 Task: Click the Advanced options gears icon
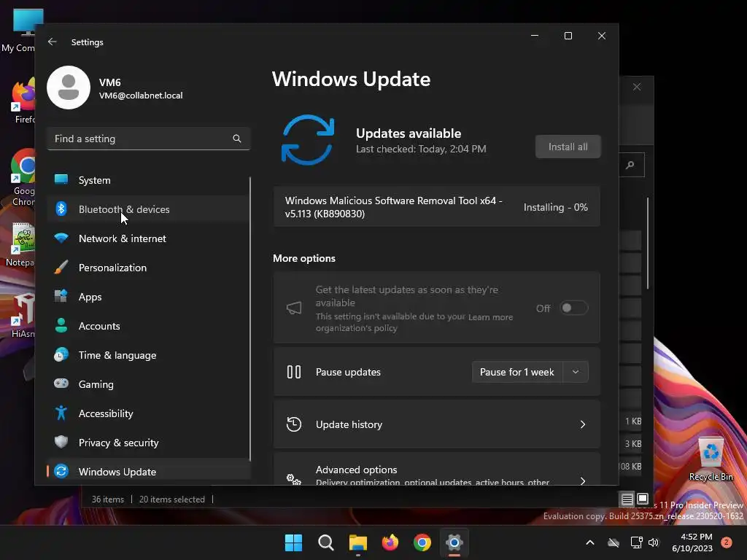[x=294, y=479]
